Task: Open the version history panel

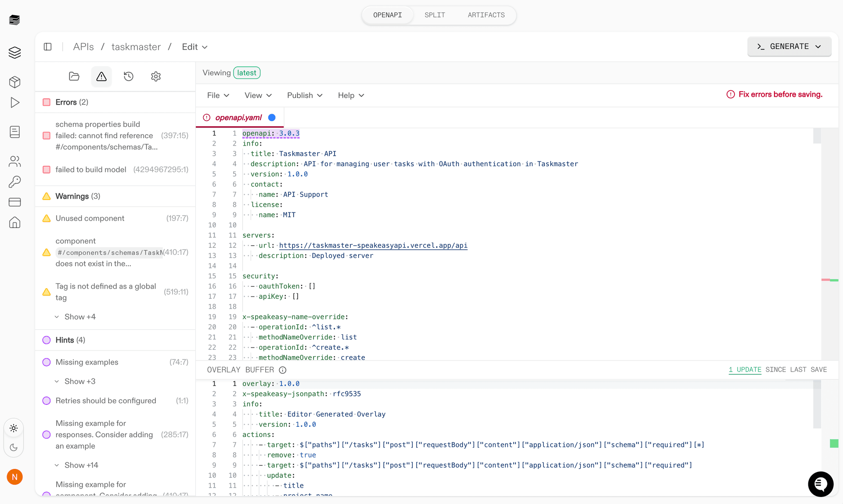Action: 128,76
